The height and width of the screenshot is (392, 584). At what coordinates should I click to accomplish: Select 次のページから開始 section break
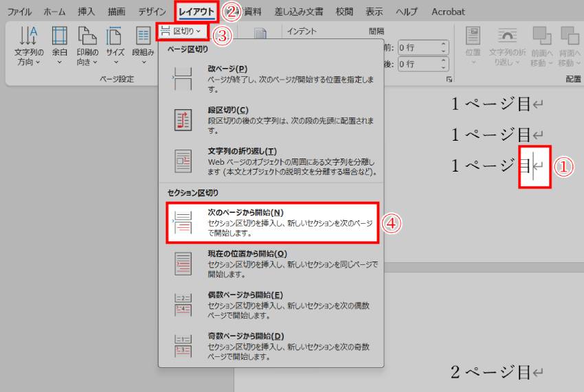point(272,222)
